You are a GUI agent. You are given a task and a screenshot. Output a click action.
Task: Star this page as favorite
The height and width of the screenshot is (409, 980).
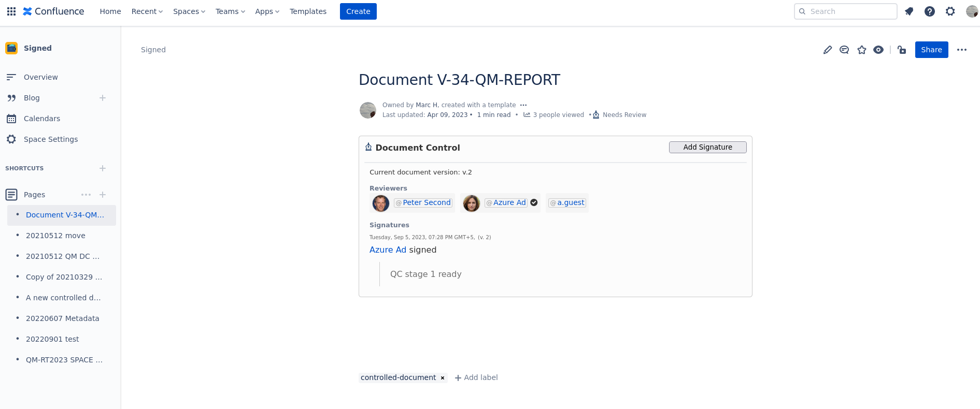862,50
